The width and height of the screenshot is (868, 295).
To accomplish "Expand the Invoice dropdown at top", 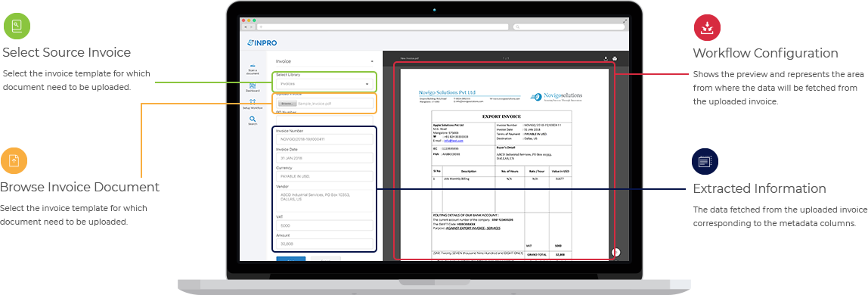I will [x=324, y=61].
